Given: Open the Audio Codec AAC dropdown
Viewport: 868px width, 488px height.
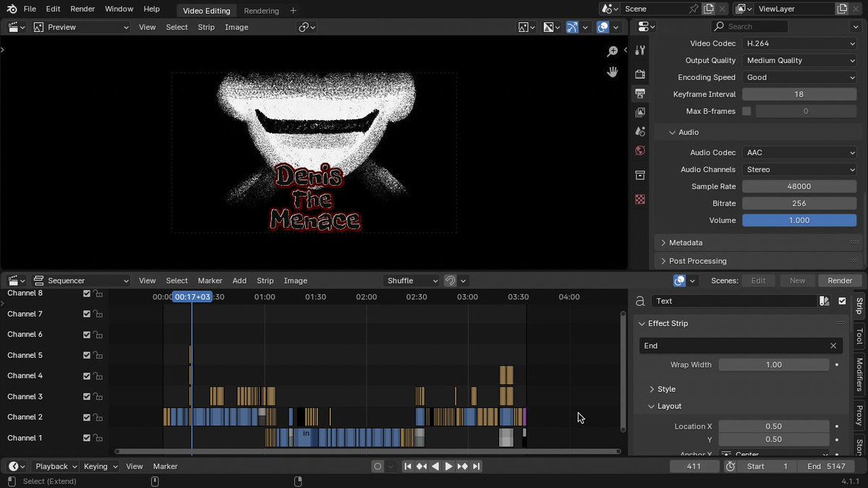Looking at the screenshot, I should click(x=799, y=153).
